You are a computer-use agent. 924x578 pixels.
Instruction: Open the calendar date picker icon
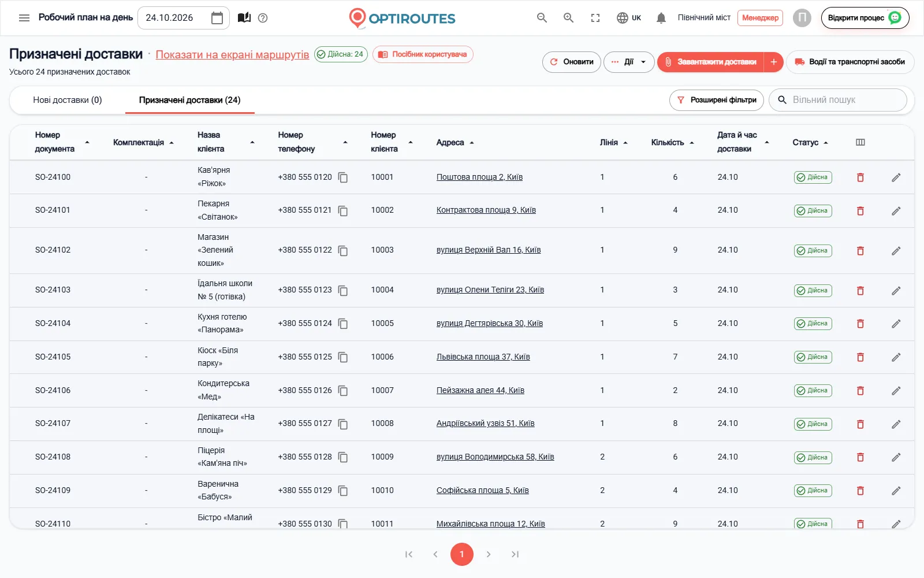pyautogui.click(x=217, y=18)
